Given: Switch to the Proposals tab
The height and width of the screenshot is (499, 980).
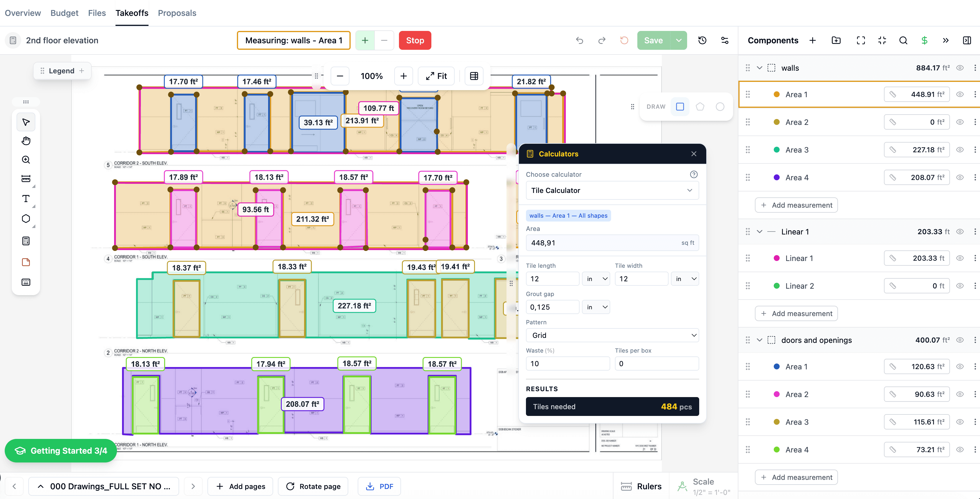Looking at the screenshot, I should coord(177,13).
